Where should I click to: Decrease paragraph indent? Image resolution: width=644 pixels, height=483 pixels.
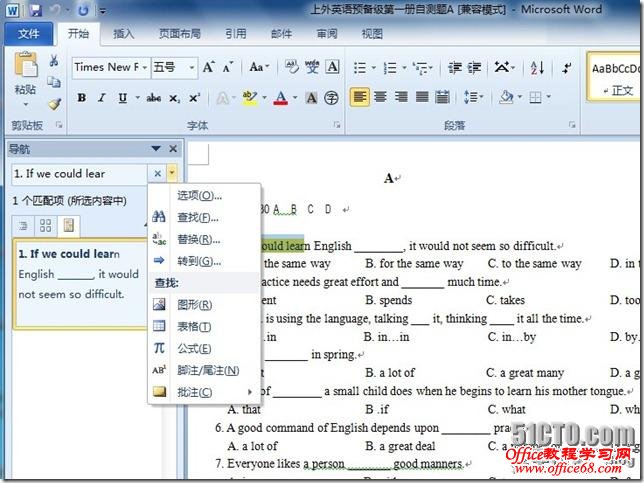tap(455, 68)
